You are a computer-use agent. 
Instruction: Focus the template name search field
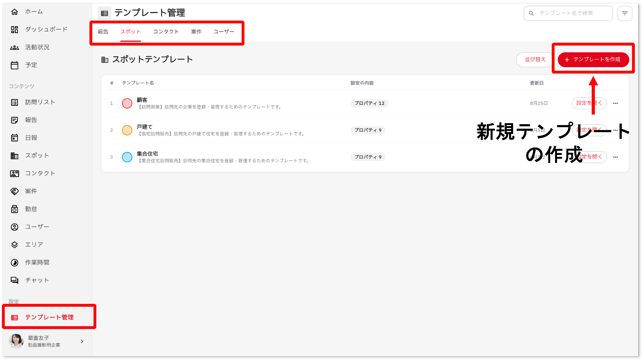tap(568, 13)
